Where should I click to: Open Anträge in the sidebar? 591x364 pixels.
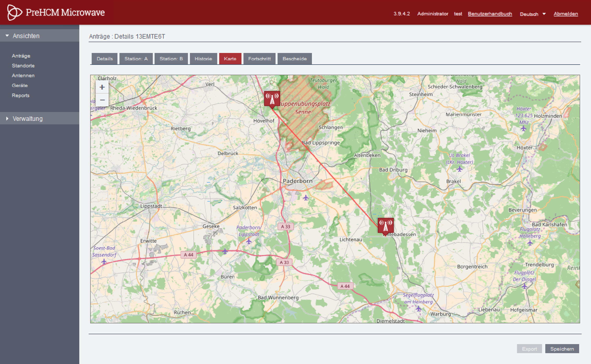pyautogui.click(x=21, y=56)
